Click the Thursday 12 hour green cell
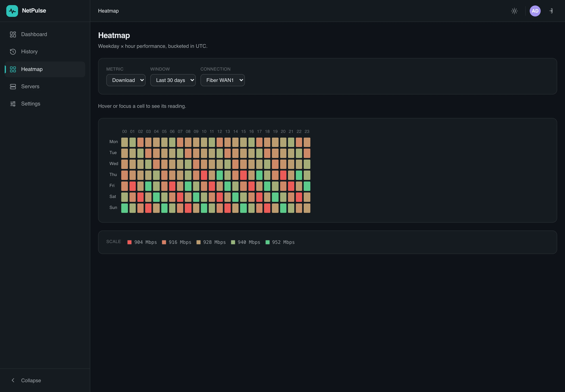565x392 pixels. click(220, 175)
